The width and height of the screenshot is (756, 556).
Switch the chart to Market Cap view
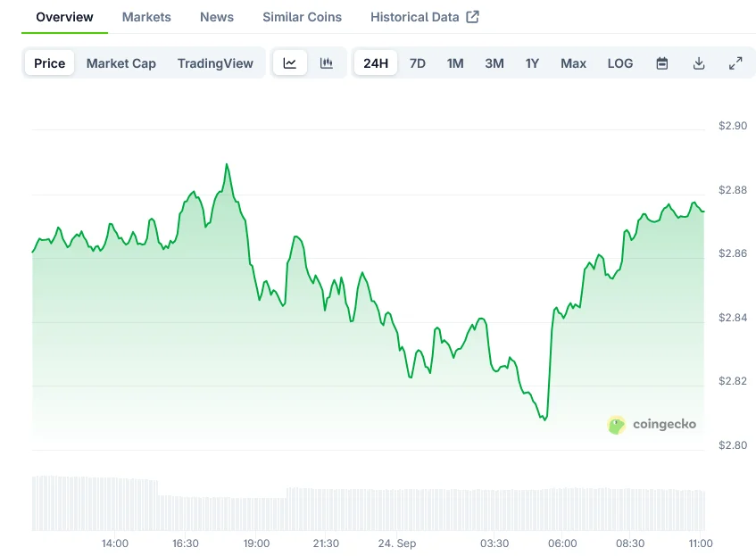[120, 62]
